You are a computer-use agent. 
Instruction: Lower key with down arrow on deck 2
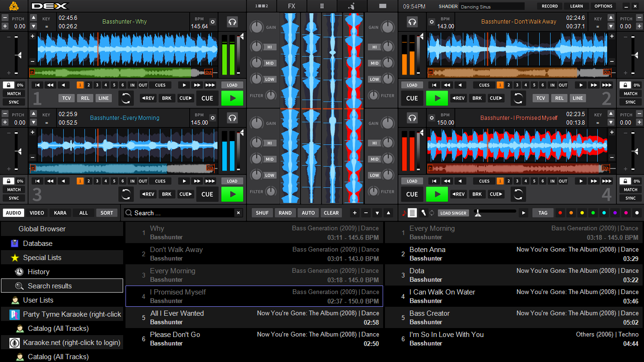pyautogui.click(x=611, y=26)
